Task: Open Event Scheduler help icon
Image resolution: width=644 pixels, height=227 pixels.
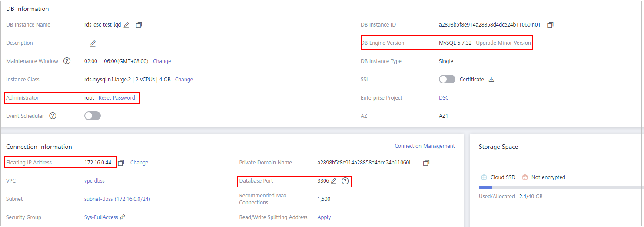Action: [x=53, y=116]
